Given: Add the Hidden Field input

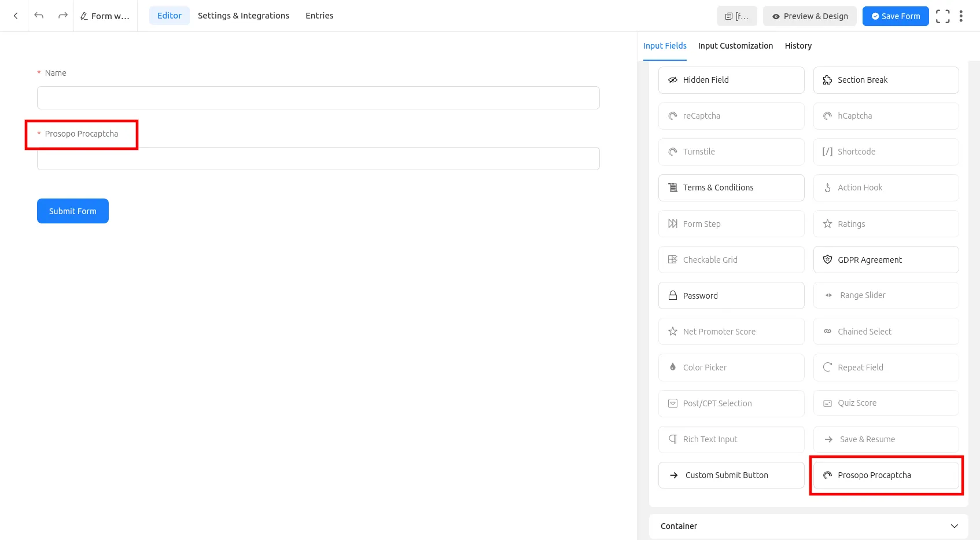Looking at the screenshot, I should tap(731, 80).
